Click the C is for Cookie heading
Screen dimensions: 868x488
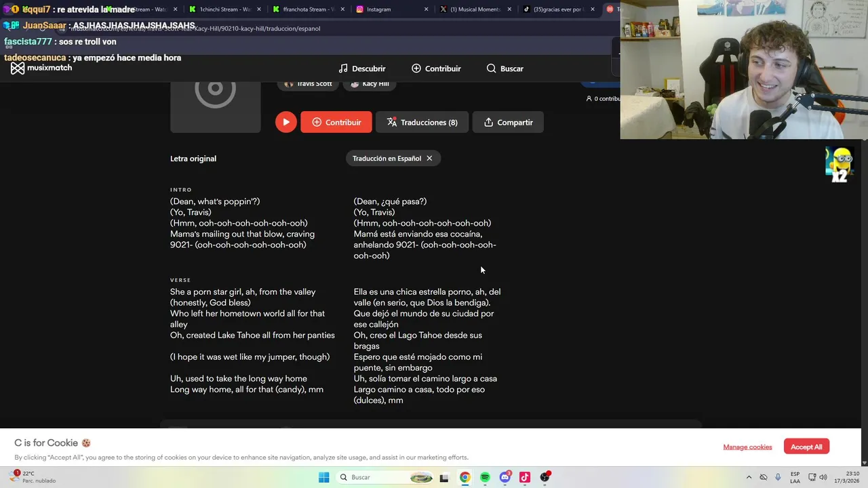(53, 443)
